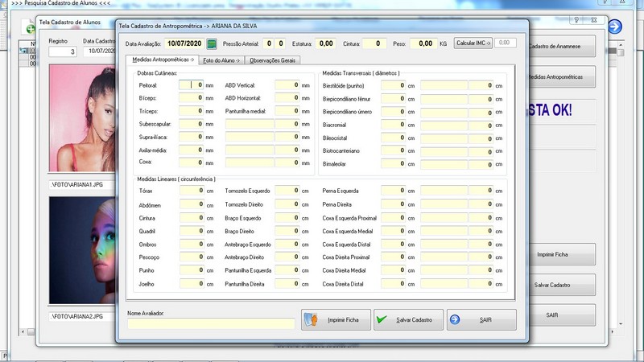The image size is (644, 362).
Task: Click the blue arrow icon on SAIR
Action: click(x=456, y=320)
